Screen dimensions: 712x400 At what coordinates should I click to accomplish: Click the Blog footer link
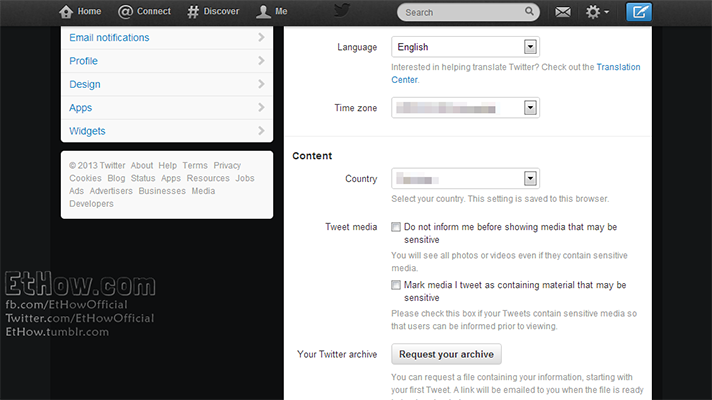116,178
